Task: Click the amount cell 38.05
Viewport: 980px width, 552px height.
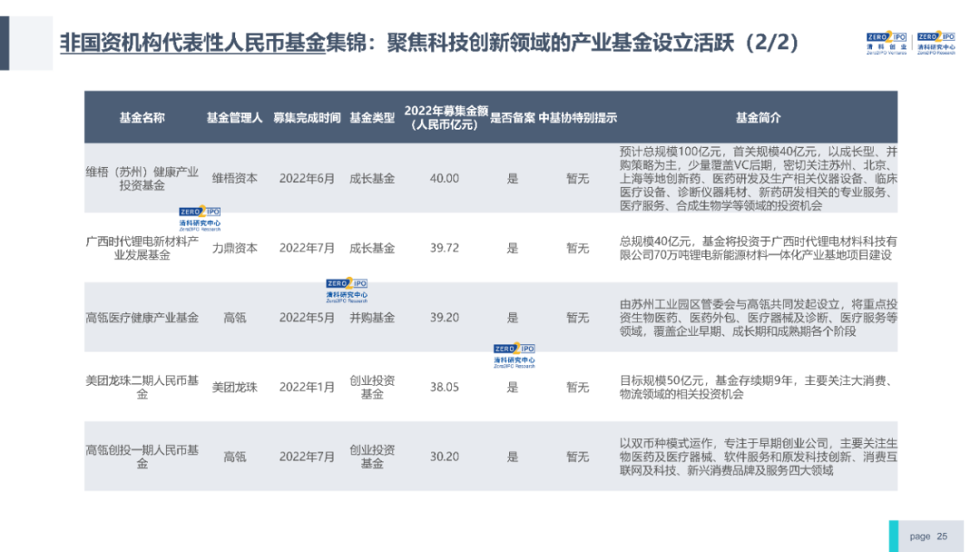Action: pyautogui.click(x=445, y=387)
